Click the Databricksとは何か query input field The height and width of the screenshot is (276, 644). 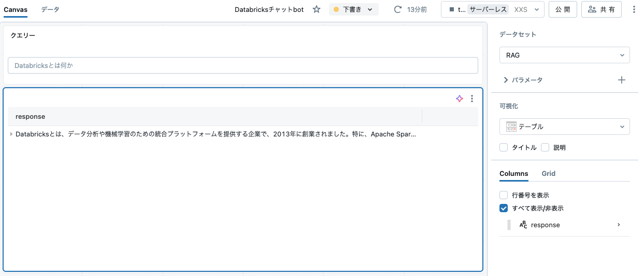(243, 65)
